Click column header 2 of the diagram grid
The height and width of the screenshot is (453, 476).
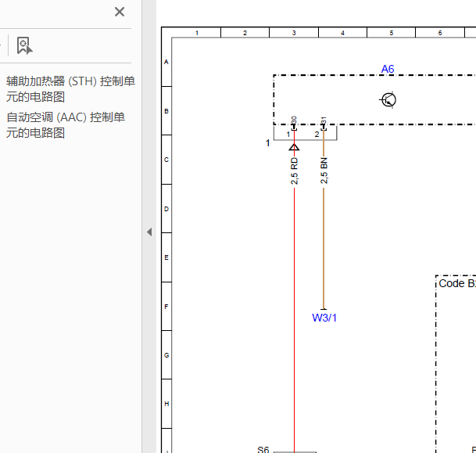(245, 33)
